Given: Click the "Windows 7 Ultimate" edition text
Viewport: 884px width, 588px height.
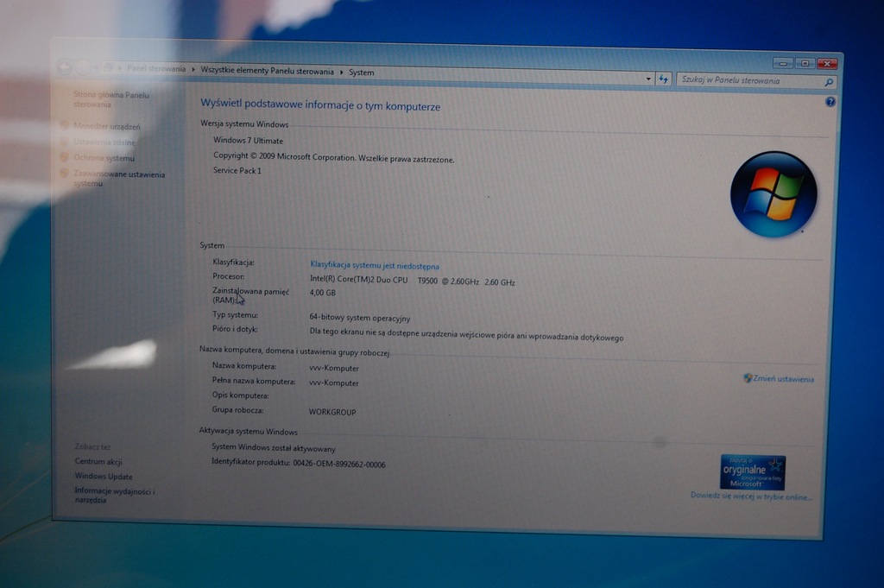Looking at the screenshot, I should click(248, 141).
